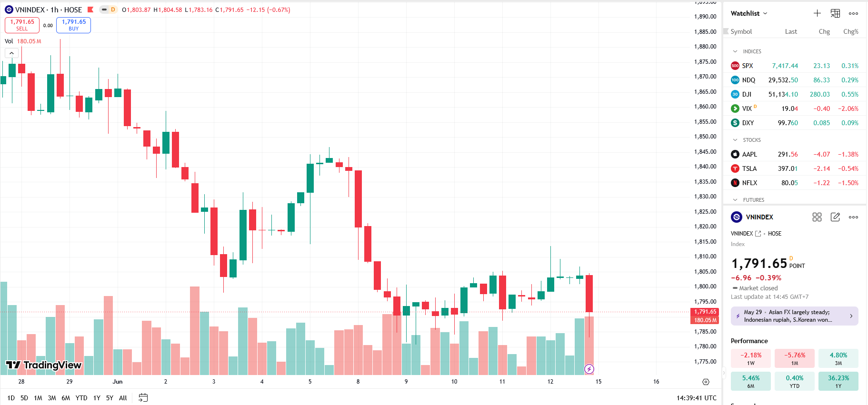Expand the Watchlist name dropdown

(749, 13)
